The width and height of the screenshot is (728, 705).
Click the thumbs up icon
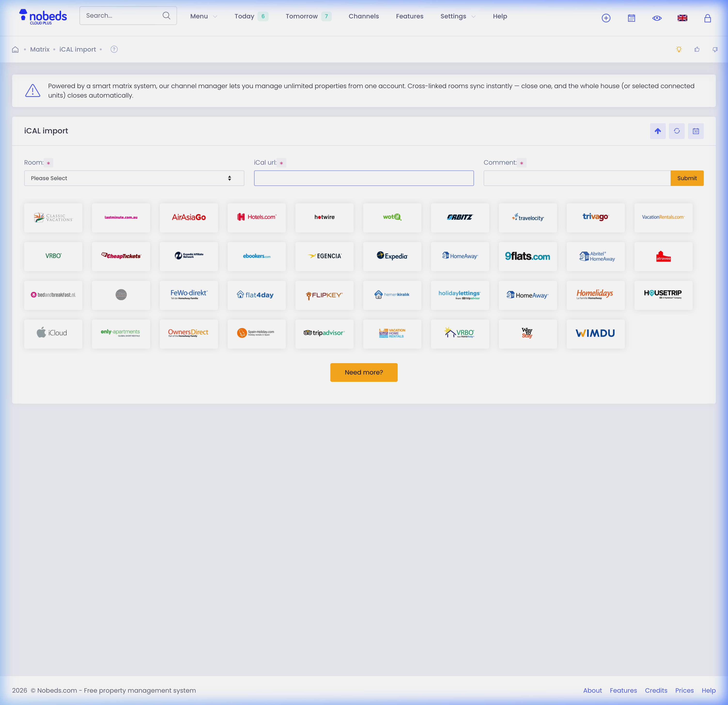pyautogui.click(x=697, y=49)
